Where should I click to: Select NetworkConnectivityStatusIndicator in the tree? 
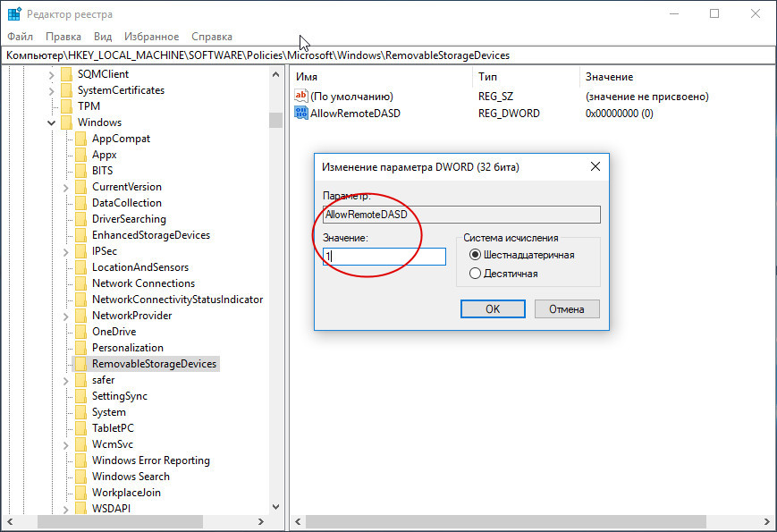[x=177, y=300]
